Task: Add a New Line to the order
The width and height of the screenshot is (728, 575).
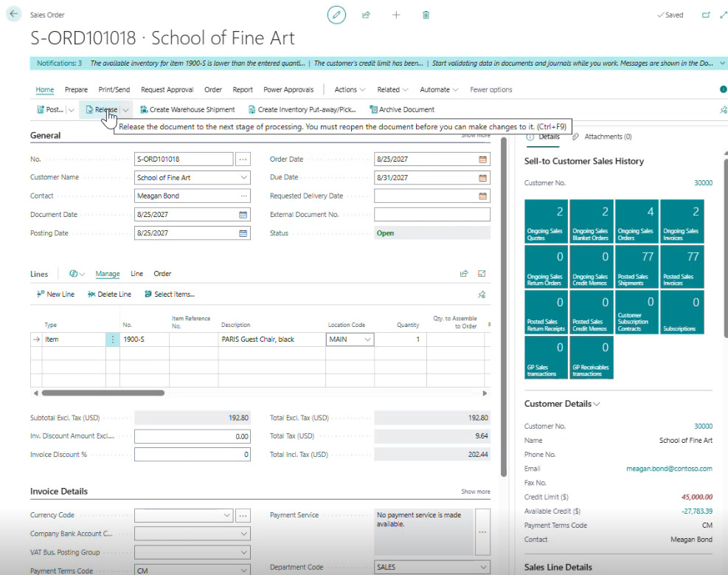Action: point(56,295)
